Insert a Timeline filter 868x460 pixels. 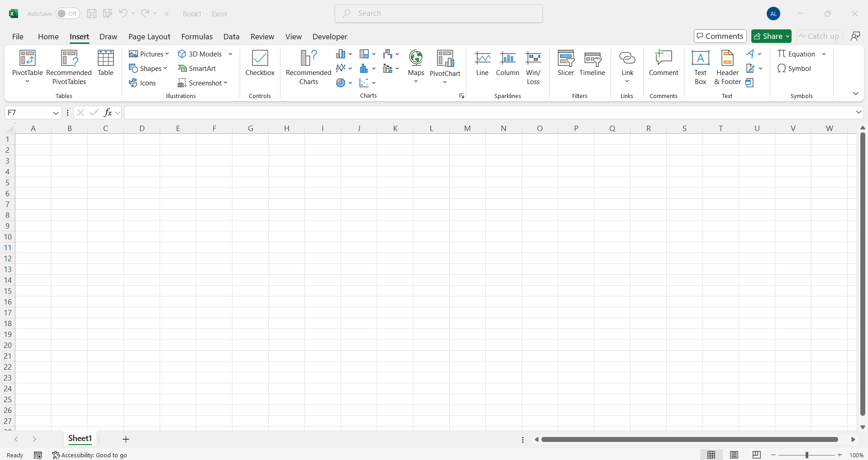click(x=592, y=63)
